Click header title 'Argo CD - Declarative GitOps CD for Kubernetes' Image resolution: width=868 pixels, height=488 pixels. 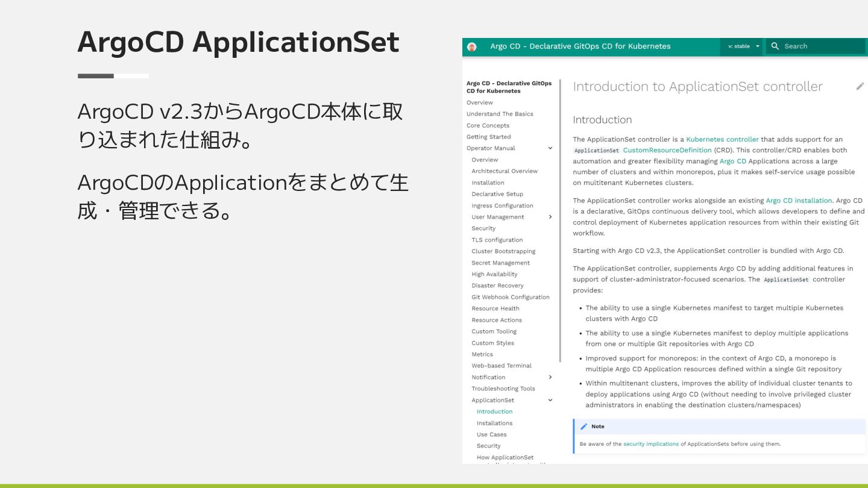tap(580, 46)
